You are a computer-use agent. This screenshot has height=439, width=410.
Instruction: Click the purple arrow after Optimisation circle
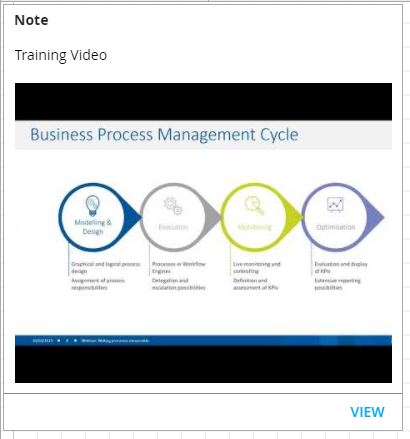click(x=376, y=217)
